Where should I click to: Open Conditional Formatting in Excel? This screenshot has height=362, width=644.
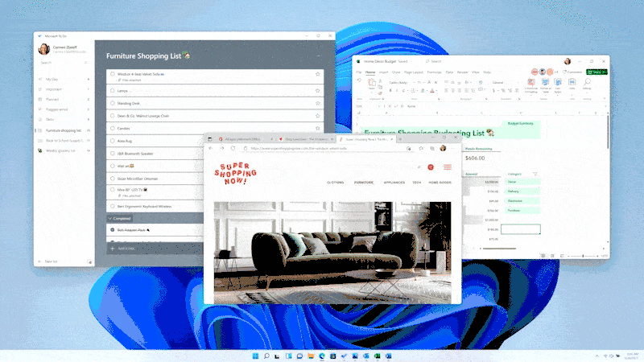(531, 86)
